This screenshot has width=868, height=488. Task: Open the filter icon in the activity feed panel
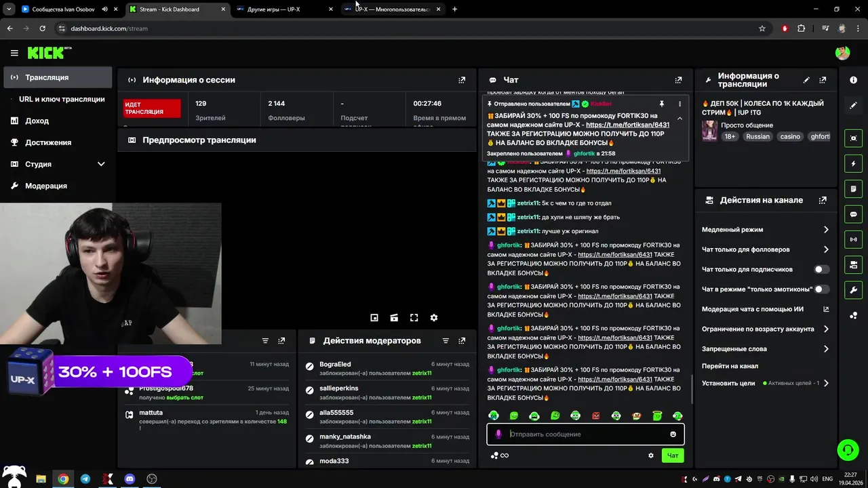[265, 341]
